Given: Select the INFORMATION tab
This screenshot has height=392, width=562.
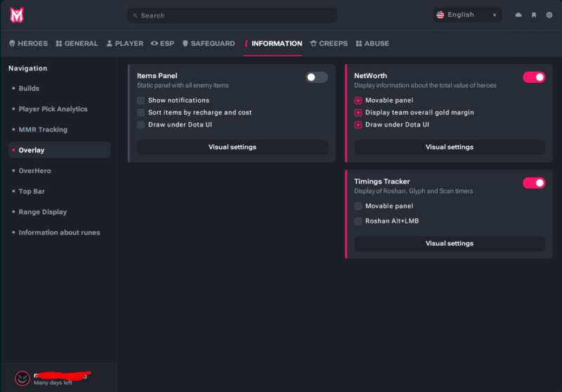Looking at the screenshot, I should click(x=273, y=44).
